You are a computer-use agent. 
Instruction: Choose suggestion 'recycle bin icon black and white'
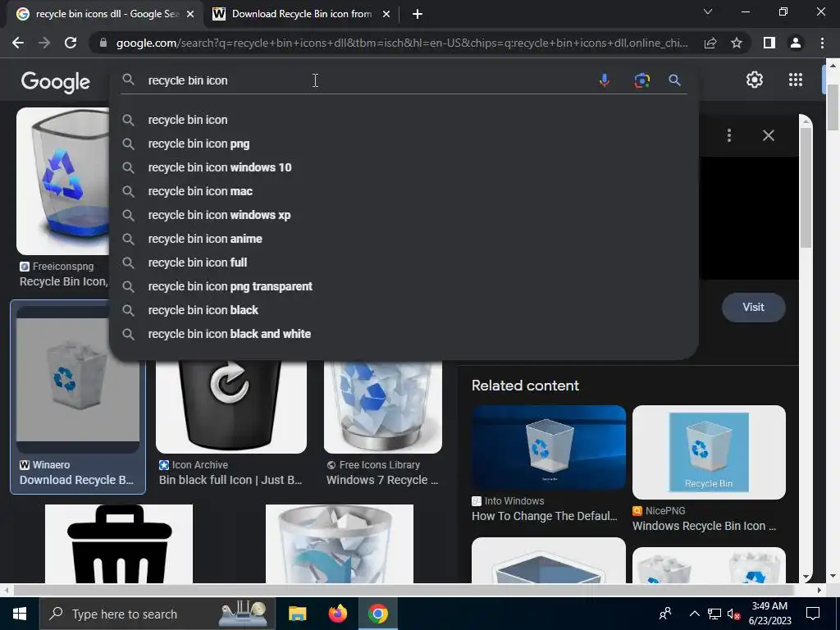404,334
